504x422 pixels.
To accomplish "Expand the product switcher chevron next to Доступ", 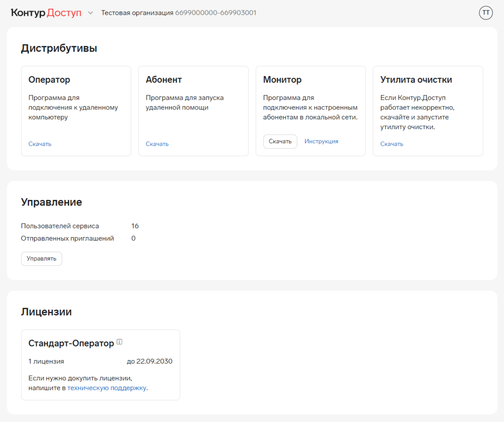I will pos(91,13).
